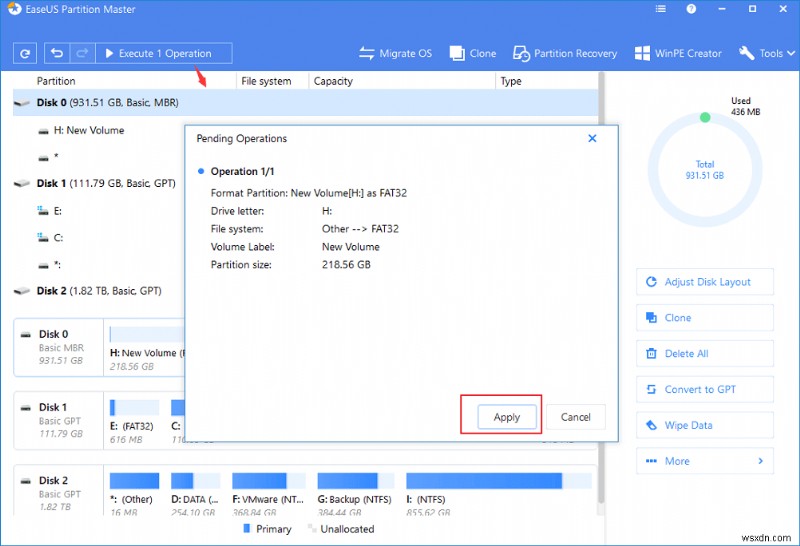Select Disk 2 (1.82 TB) row
The width and height of the screenshot is (800, 546).
tap(98, 291)
